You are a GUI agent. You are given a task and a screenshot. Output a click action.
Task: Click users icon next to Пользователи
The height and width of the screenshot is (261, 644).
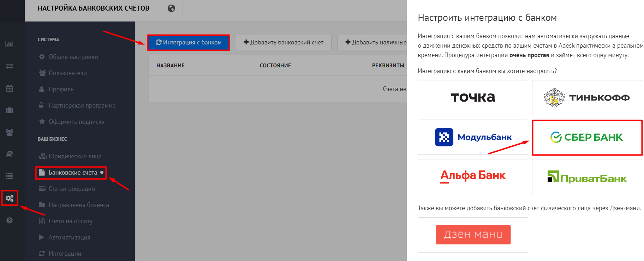tap(42, 73)
